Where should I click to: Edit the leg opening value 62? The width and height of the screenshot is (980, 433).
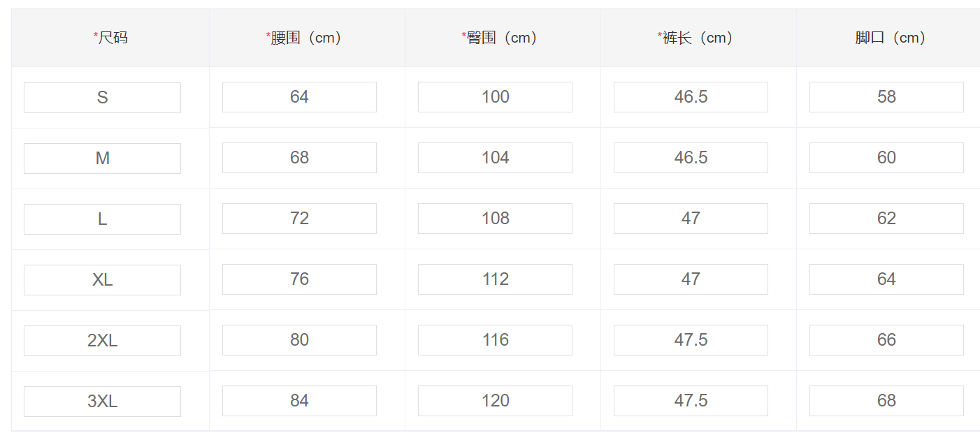click(x=886, y=219)
